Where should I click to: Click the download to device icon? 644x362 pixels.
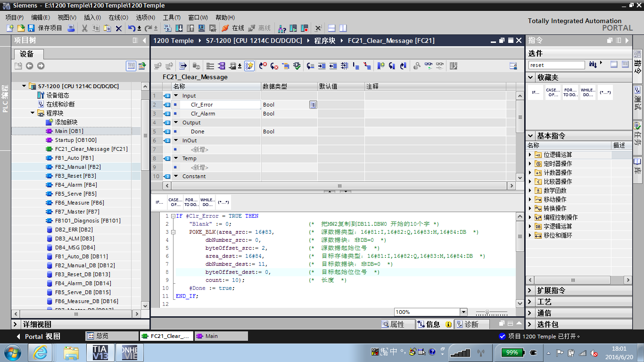(x=180, y=28)
